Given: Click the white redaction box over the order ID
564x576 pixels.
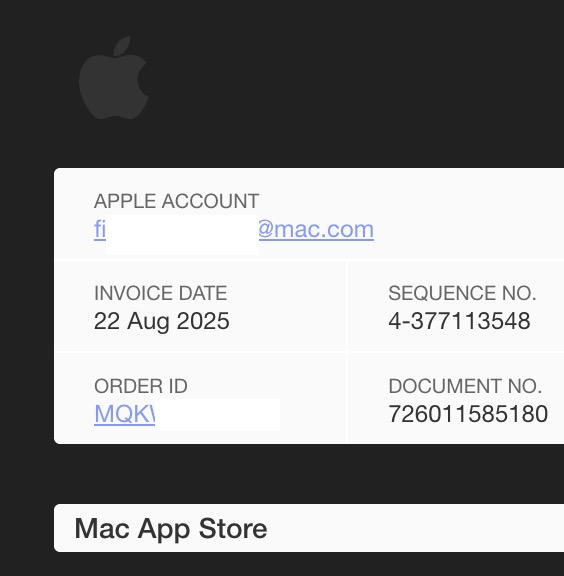Looking at the screenshot, I should [x=217, y=415].
